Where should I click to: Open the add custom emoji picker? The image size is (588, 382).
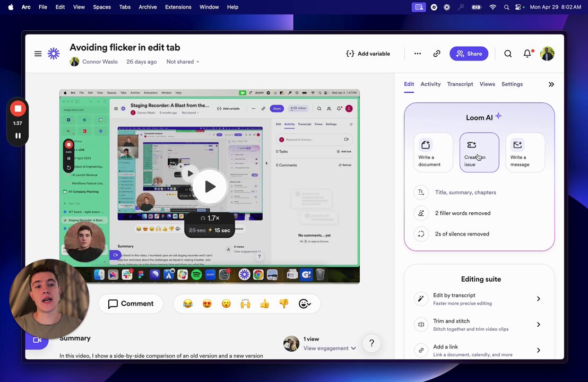(x=305, y=303)
